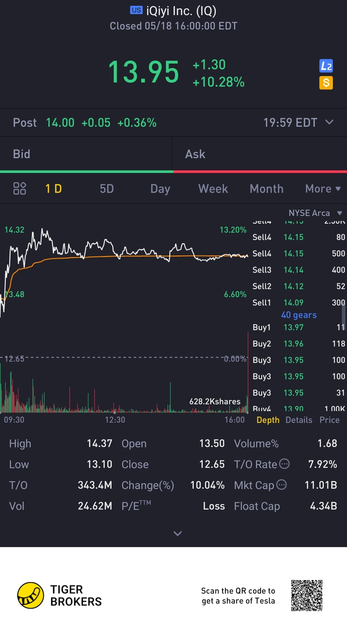Tap the 628.2Kshares volume label
The image size is (347, 644).
coord(215,401)
